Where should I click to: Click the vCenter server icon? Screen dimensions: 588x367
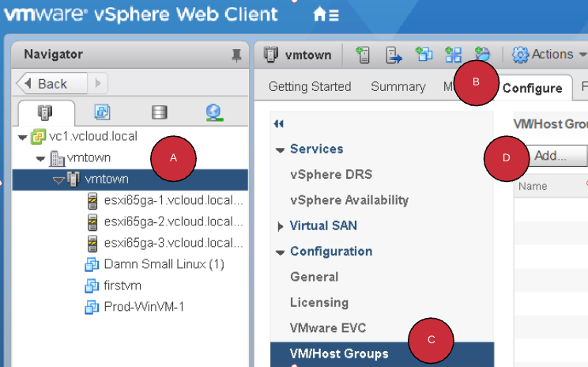coord(38,137)
